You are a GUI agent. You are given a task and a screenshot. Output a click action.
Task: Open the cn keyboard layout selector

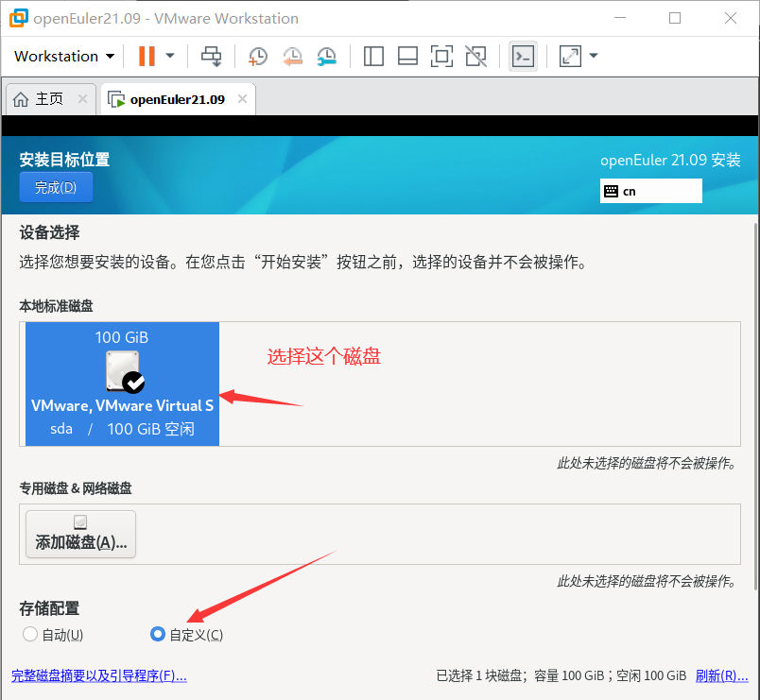click(x=651, y=191)
